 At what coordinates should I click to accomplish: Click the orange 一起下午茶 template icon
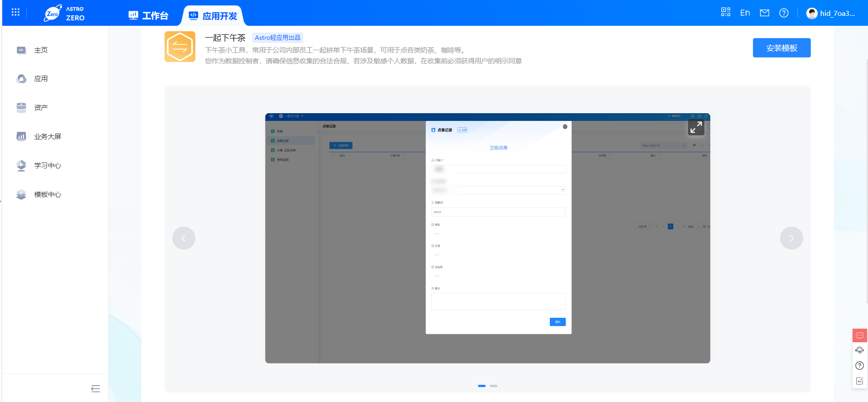click(180, 47)
